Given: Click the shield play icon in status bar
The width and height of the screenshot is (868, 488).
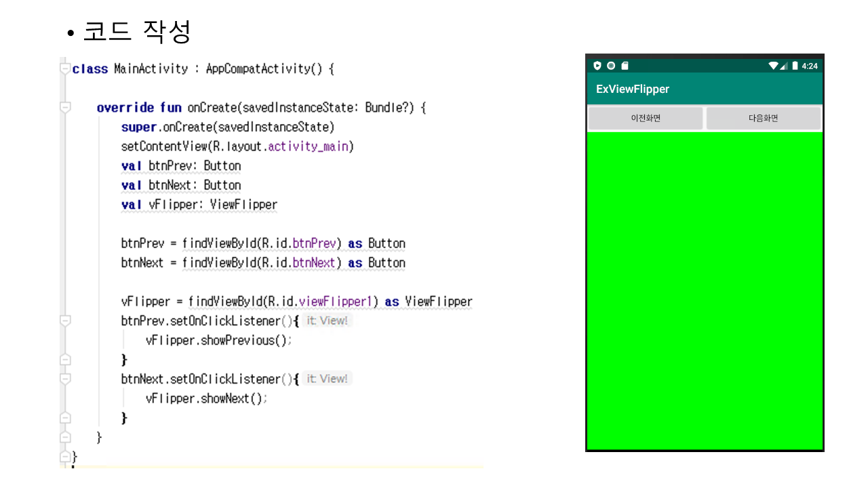Looking at the screenshot, I should pos(597,66).
